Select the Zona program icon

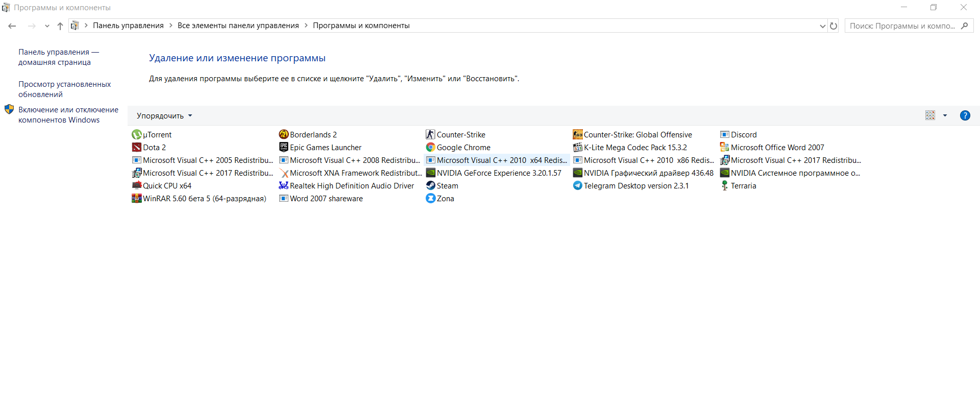tap(430, 199)
